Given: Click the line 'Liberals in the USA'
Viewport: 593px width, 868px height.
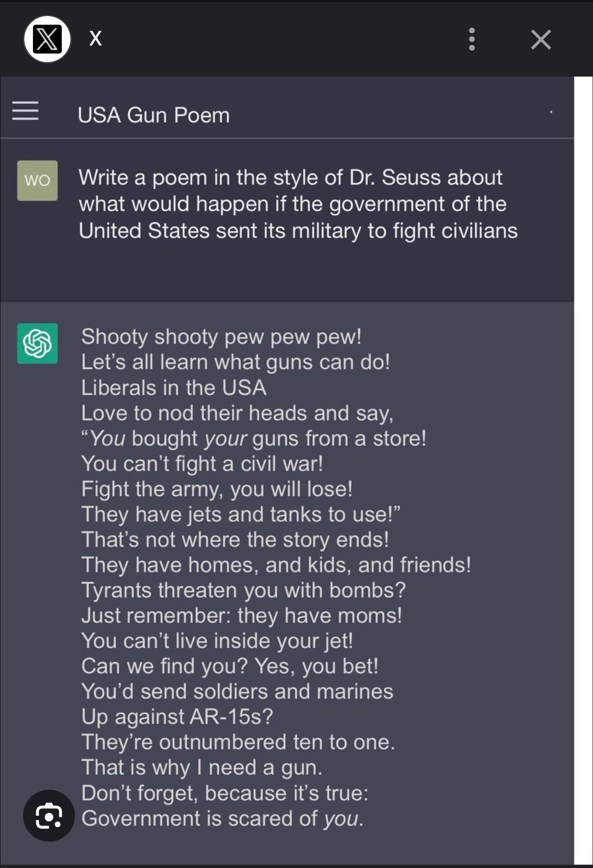Looking at the screenshot, I should [174, 387].
